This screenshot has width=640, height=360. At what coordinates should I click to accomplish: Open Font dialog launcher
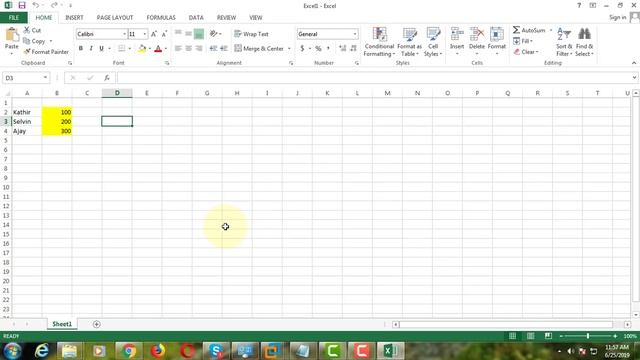(167, 63)
